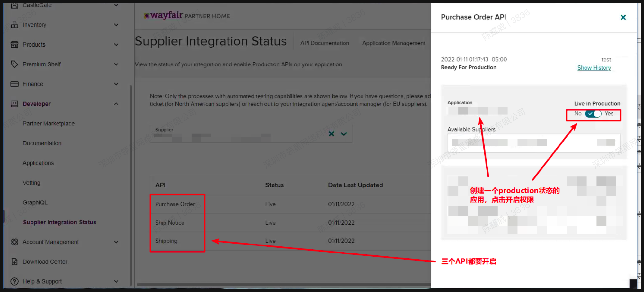Click the API column header
Image resolution: width=644 pixels, height=292 pixels.
(x=160, y=185)
